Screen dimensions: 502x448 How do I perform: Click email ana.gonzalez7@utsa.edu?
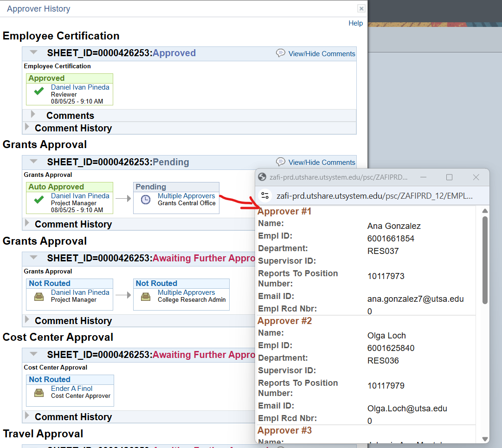tap(415, 299)
